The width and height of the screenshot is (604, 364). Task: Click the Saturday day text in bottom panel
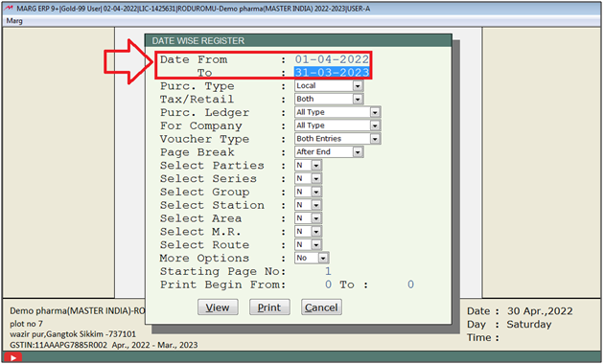529,324
